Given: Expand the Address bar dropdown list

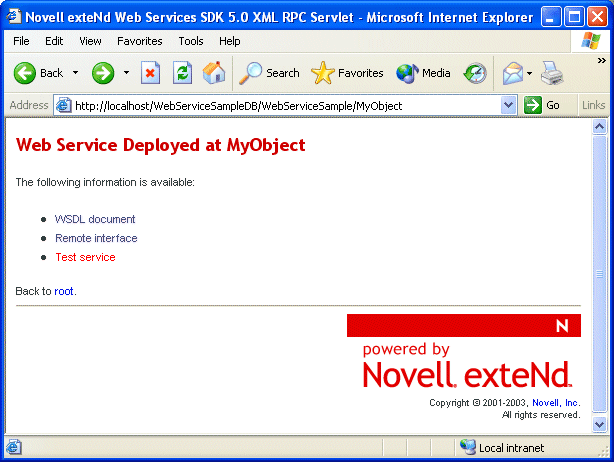Looking at the screenshot, I should (508, 105).
